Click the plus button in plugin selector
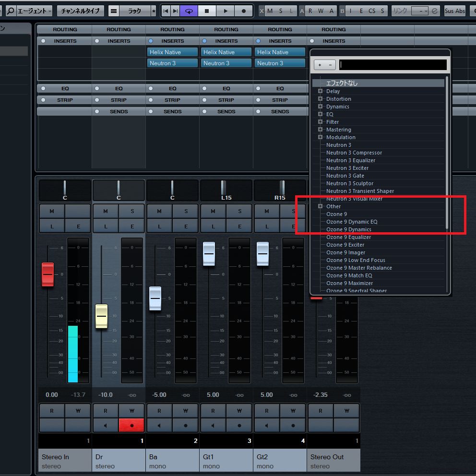Image resolution: width=476 pixels, height=476 pixels. click(320, 65)
